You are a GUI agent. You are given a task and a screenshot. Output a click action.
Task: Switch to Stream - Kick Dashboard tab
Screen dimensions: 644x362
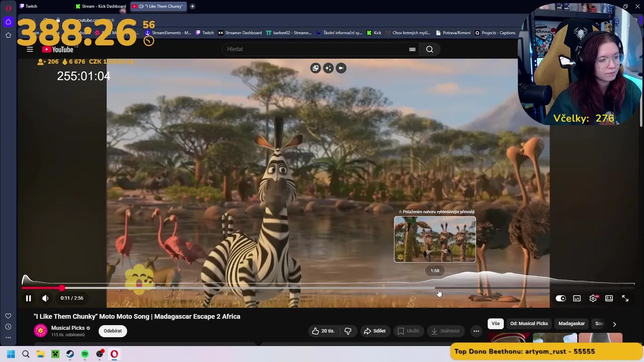pos(101,6)
